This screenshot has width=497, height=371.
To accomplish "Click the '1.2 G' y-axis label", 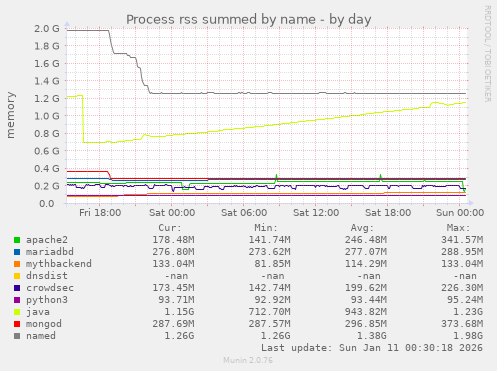I will pyautogui.click(x=47, y=99).
